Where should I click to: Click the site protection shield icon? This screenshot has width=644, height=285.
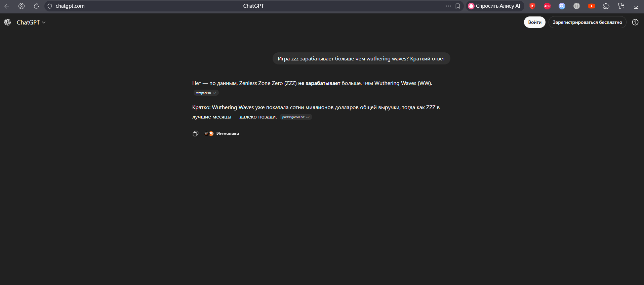(x=50, y=6)
